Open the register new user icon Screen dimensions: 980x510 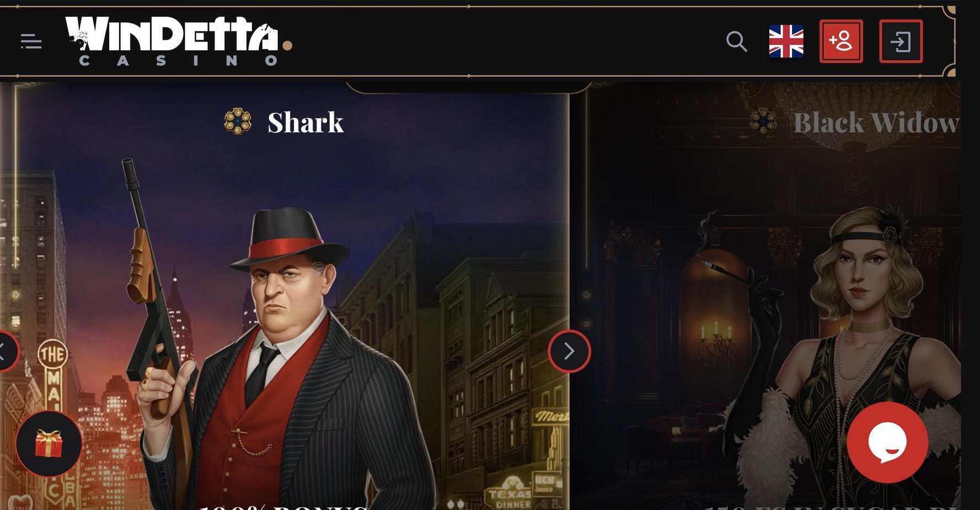coord(841,41)
